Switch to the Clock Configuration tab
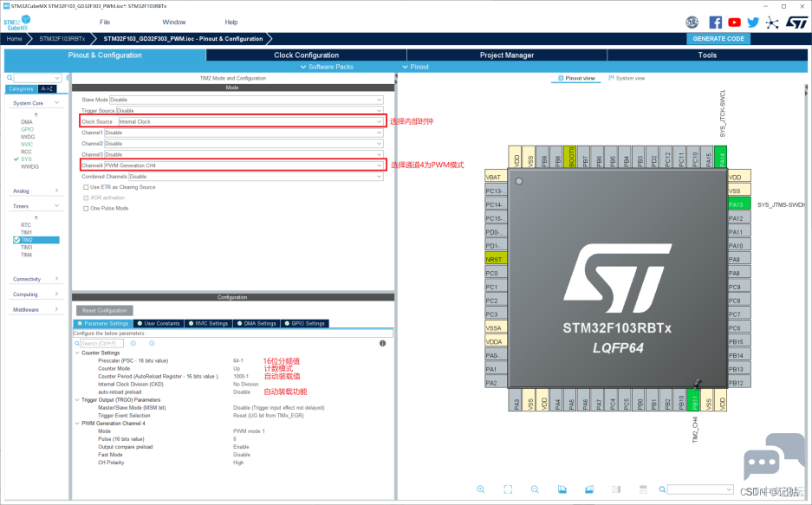The height and width of the screenshot is (505, 812). [306, 55]
